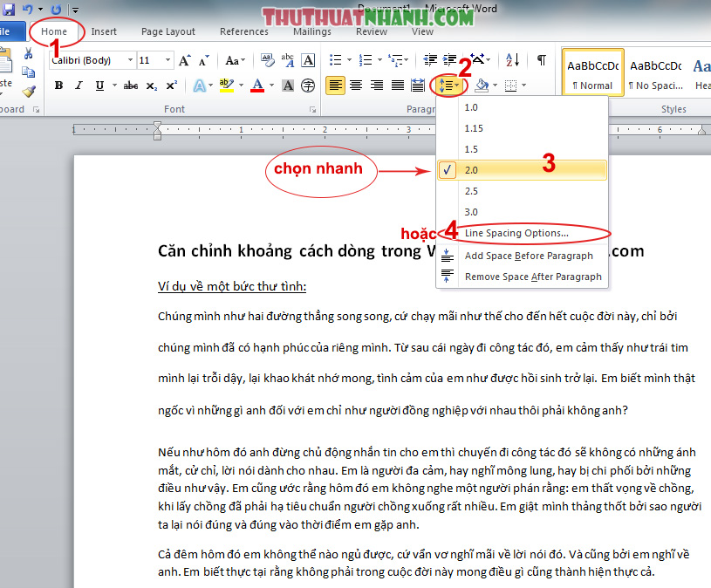Click the Line and Paragraph Spacing button

tap(449, 85)
